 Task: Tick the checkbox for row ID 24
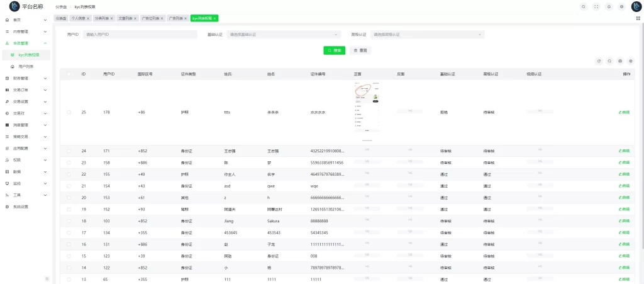click(69, 151)
